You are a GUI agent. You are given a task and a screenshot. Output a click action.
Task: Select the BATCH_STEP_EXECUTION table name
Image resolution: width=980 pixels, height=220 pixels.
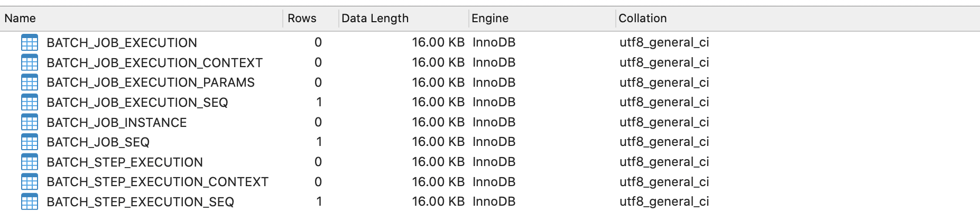pos(125,162)
